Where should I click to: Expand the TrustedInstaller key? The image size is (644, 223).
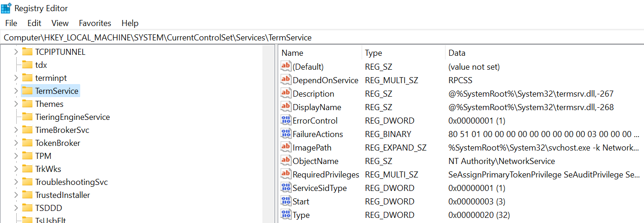[16, 195]
